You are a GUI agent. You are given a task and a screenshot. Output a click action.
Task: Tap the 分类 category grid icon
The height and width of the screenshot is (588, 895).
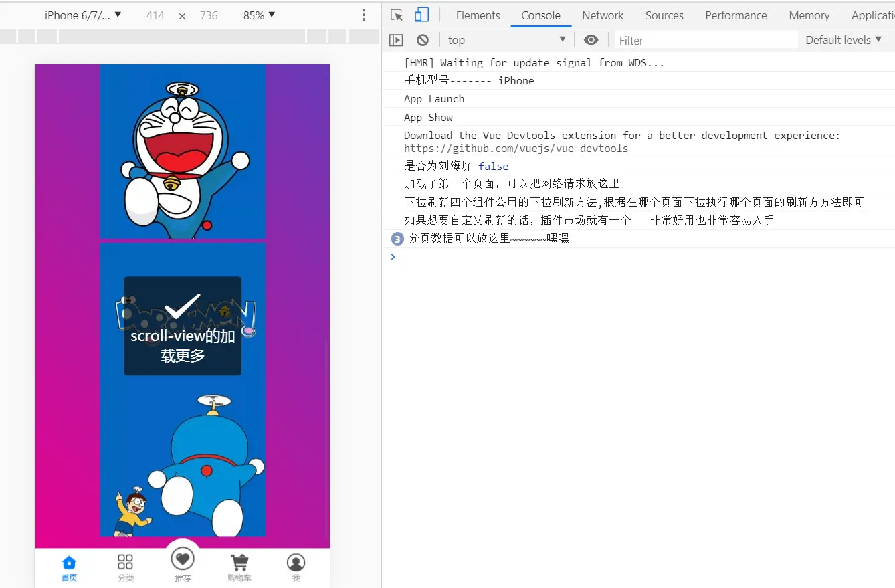pyautogui.click(x=125, y=562)
